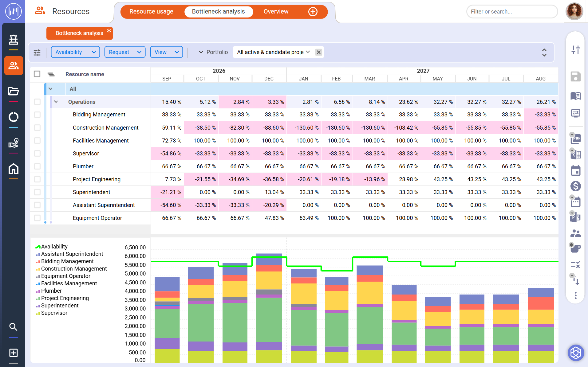This screenshot has width=588, height=367.
Task: Export to PDF using the PDF icon
Action: [576, 139]
